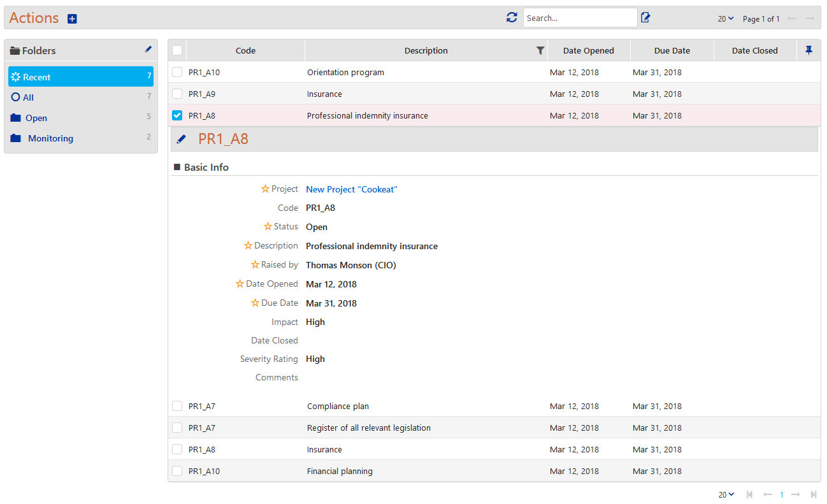Edit the PR1_A8 record via pencil icon
827x504 pixels.
(182, 139)
